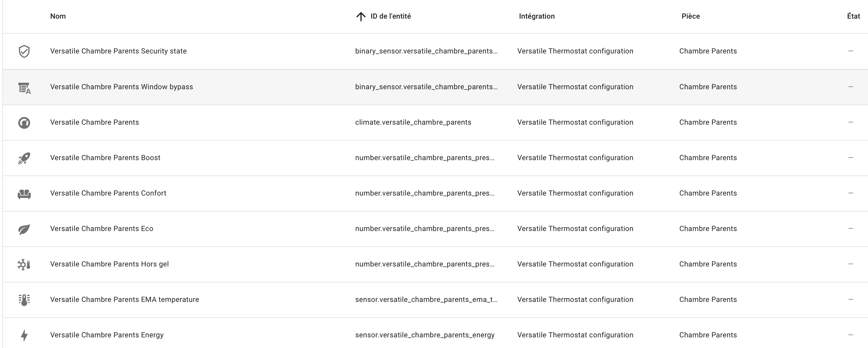868x348 pixels.
Task: Click Chambre Parents in the Window bypass row
Action: pyautogui.click(x=708, y=87)
